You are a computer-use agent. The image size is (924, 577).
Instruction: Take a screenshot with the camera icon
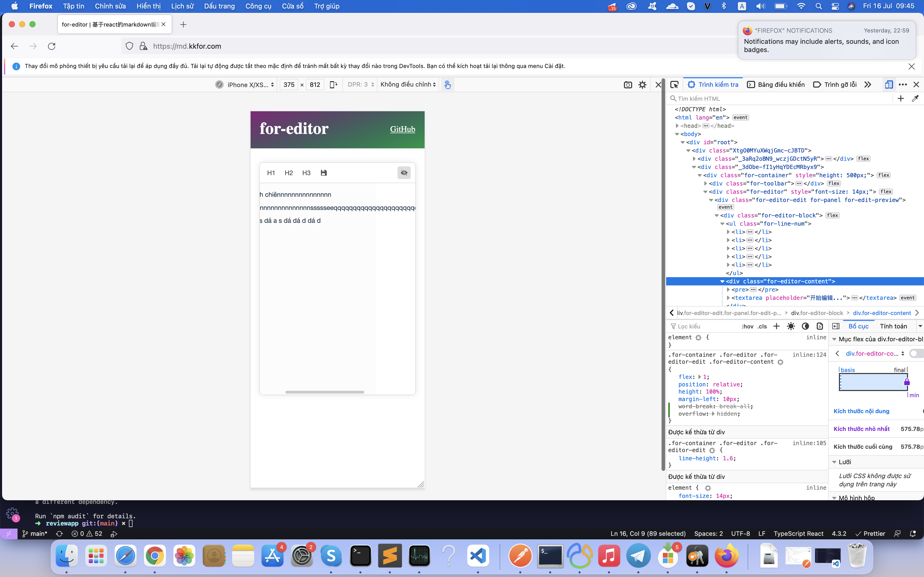click(x=628, y=85)
